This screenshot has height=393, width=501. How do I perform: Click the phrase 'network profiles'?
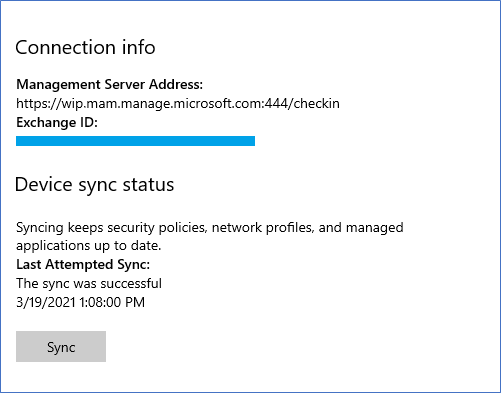pyautogui.click(x=263, y=228)
